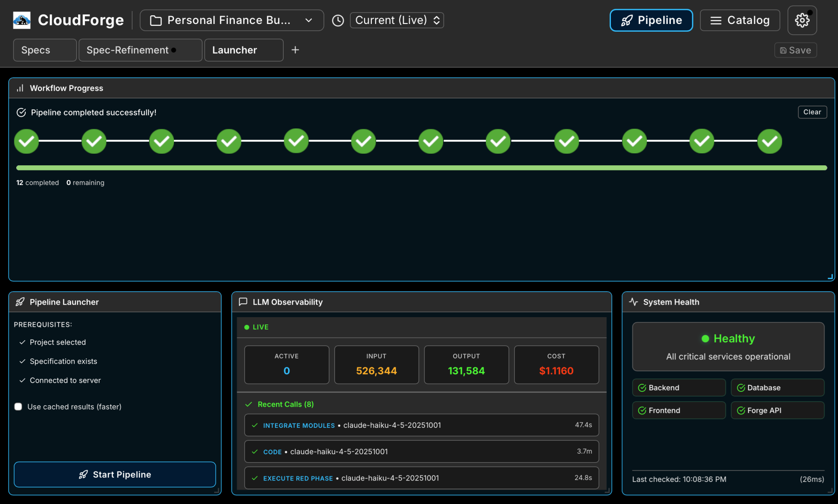Click the Workflow Progress chart icon
Viewport: 838px width, 504px height.
[x=20, y=88]
